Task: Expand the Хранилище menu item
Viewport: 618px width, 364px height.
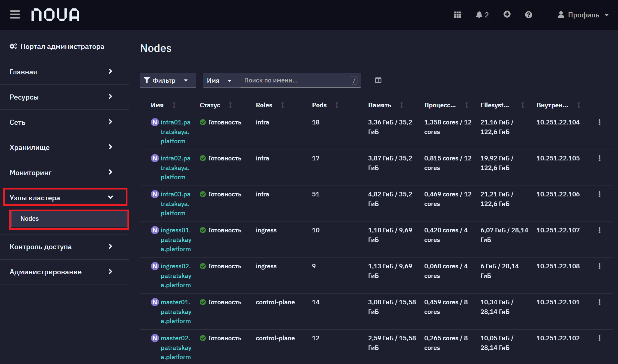Action: pyautogui.click(x=64, y=147)
